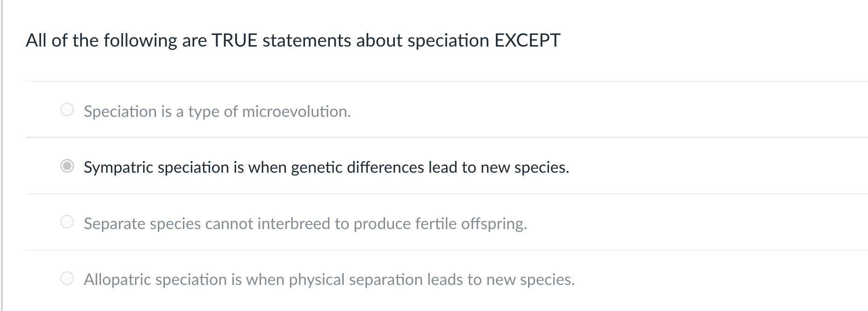Choose the 'Separate species cannot interbreed' radio button

(x=68, y=223)
